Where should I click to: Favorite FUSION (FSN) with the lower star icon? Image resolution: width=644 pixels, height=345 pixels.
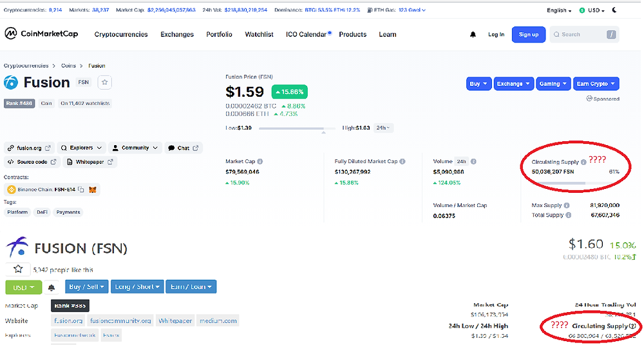click(18, 270)
